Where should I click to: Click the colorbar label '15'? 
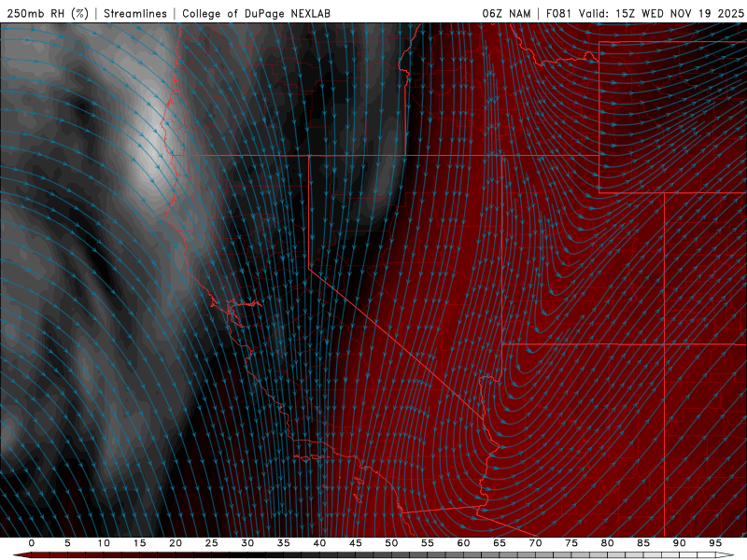click(139, 543)
